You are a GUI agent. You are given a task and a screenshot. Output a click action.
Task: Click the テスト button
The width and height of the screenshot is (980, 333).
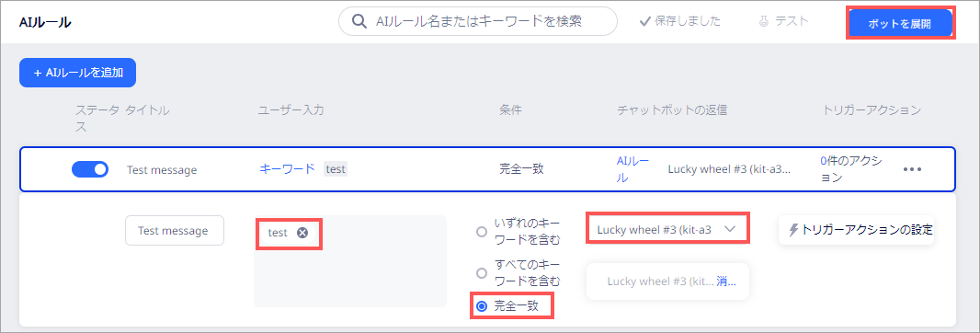pyautogui.click(x=784, y=21)
